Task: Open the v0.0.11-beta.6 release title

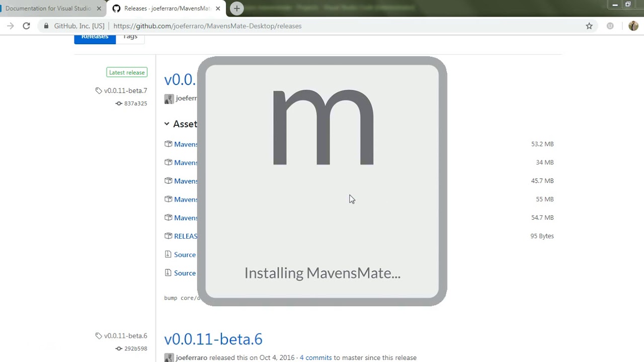Action: click(213, 339)
